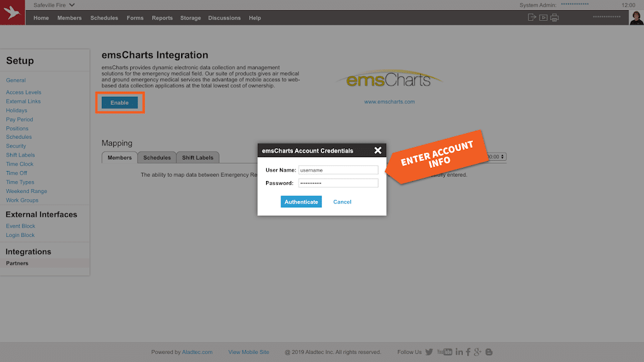Open Work Groups setup page
The width and height of the screenshot is (644, 362).
[x=22, y=200]
